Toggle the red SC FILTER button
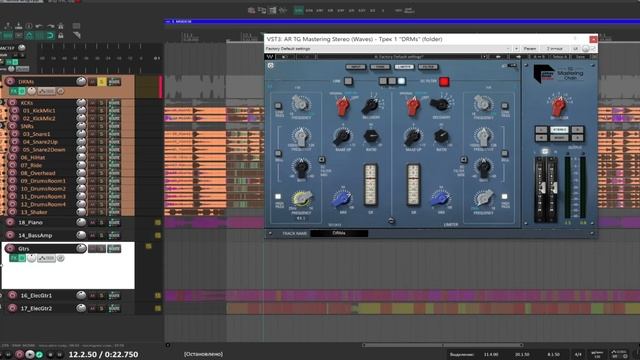640x360 pixels. 444,82
